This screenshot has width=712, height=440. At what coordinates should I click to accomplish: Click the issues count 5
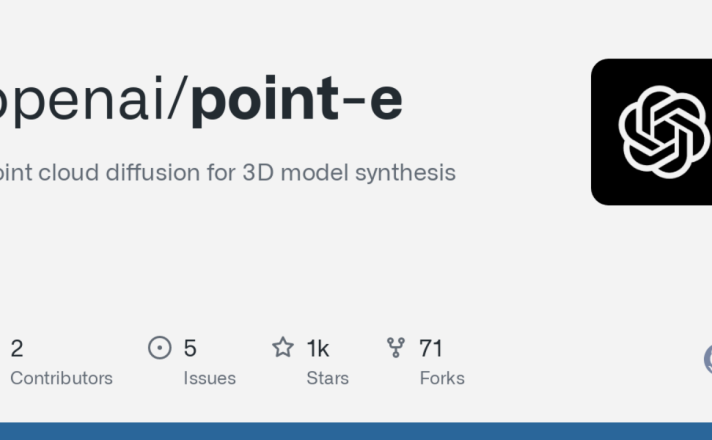point(190,349)
